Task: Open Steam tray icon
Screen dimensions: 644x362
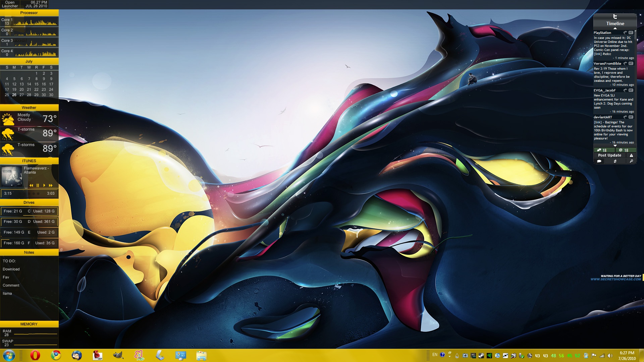Action: coord(481,356)
